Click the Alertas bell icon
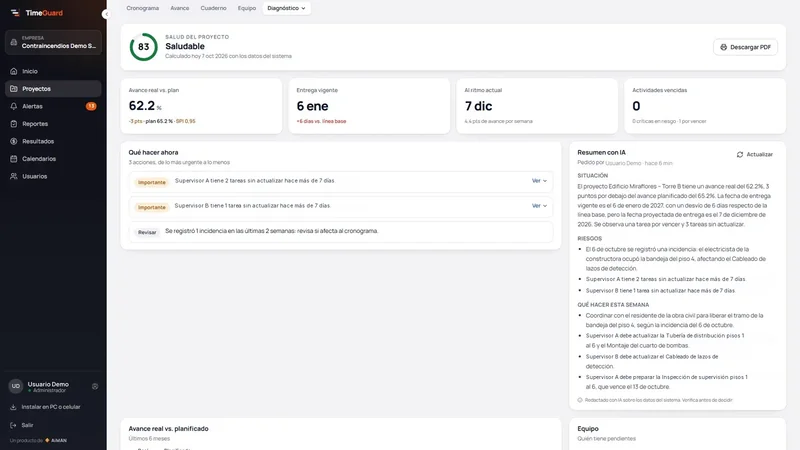 (x=14, y=106)
